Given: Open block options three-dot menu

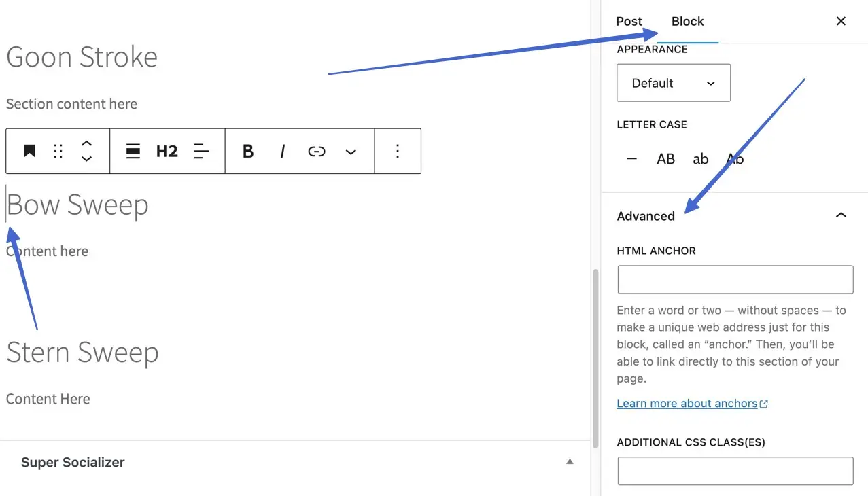Looking at the screenshot, I should 398,151.
